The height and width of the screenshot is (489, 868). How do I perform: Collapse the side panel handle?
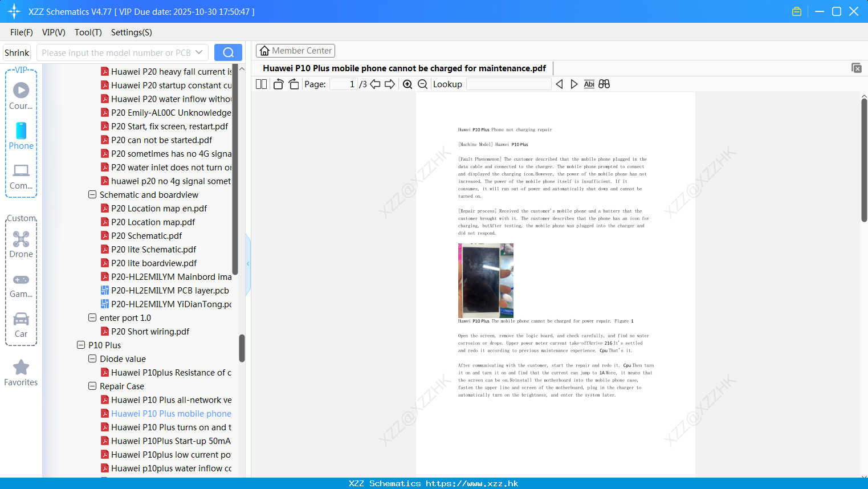point(248,264)
